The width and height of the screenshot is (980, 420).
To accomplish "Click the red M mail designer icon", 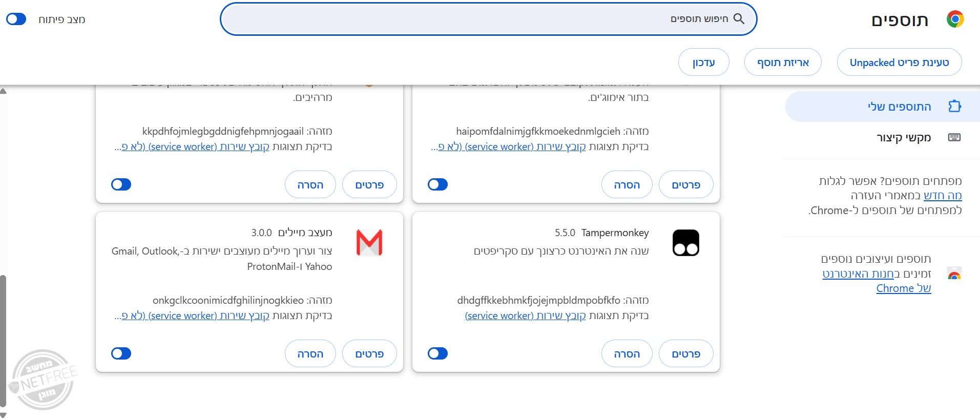I will click(x=369, y=243).
